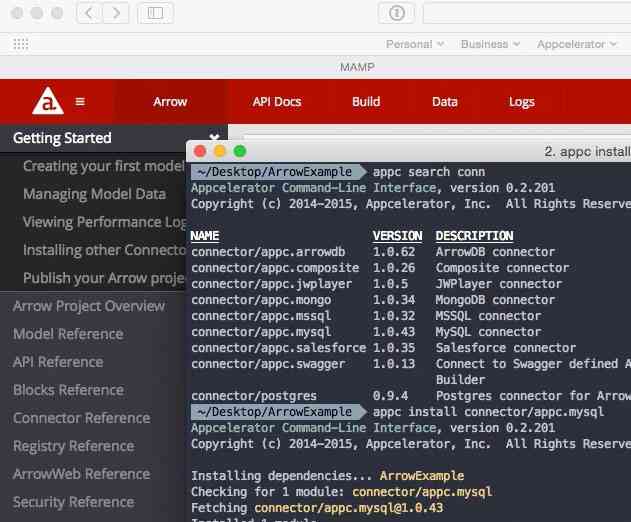Open the Business bookmarks dropdown

tap(491, 44)
